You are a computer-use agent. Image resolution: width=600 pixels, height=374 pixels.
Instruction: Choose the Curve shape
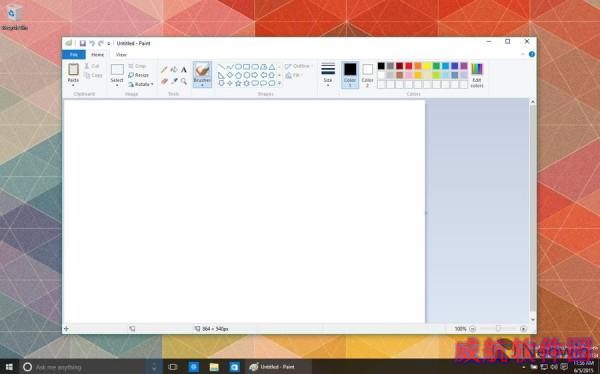click(x=230, y=67)
